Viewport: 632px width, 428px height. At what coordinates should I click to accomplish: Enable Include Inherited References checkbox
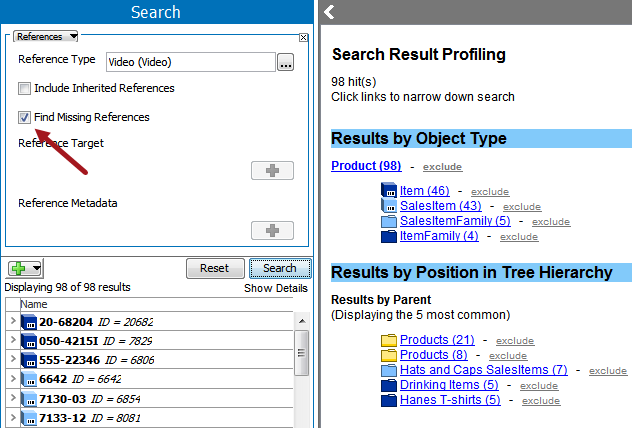[24, 88]
